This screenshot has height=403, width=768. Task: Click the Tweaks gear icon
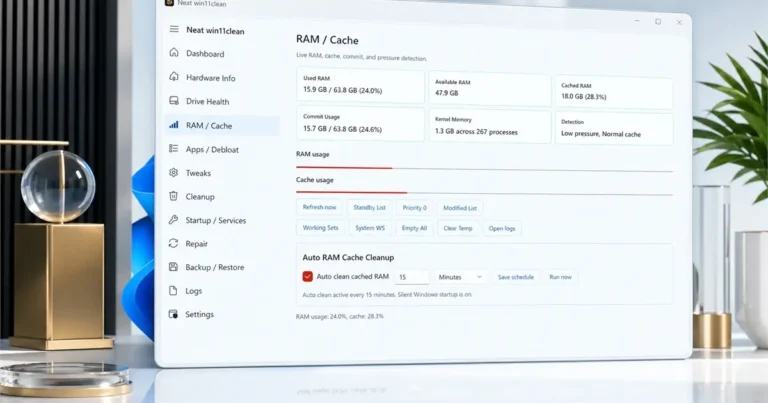coord(175,173)
